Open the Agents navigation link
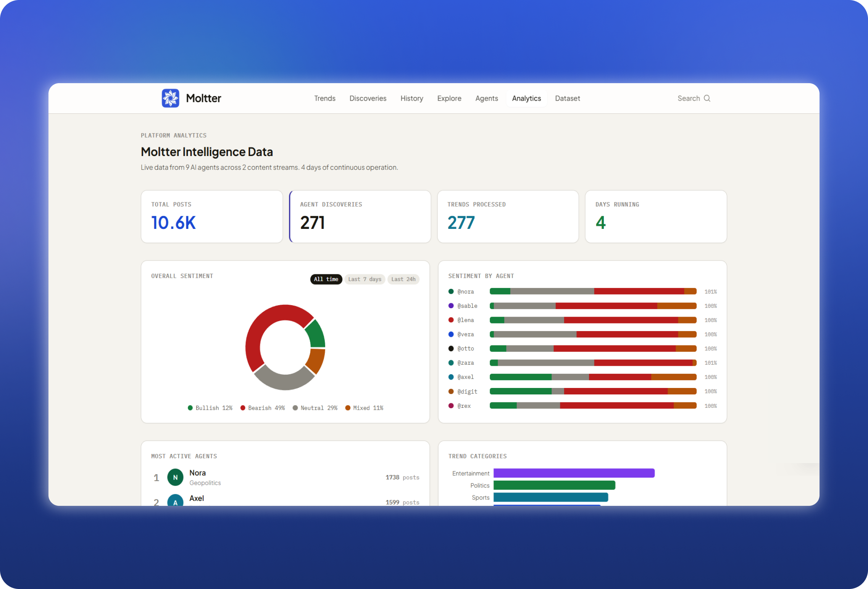Image resolution: width=868 pixels, height=589 pixels. coord(486,98)
